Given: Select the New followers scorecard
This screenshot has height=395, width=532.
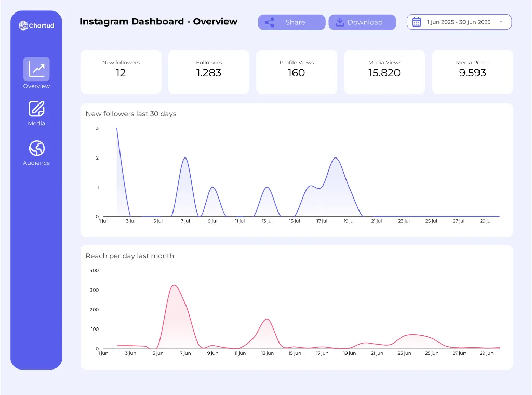Looking at the screenshot, I should click(x=121, y=72).
